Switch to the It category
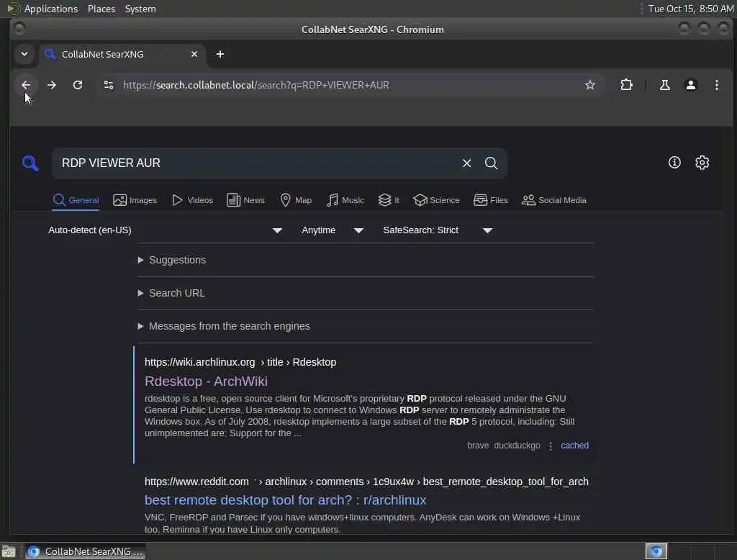The height and width of the screenshot is (560, 737). [x=389, y=200]
